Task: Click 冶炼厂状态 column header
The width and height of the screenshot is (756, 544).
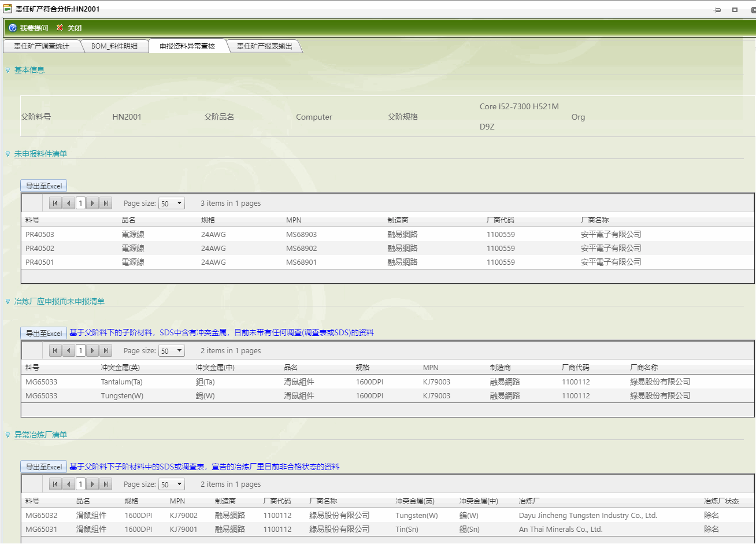Action: point(721,501)
